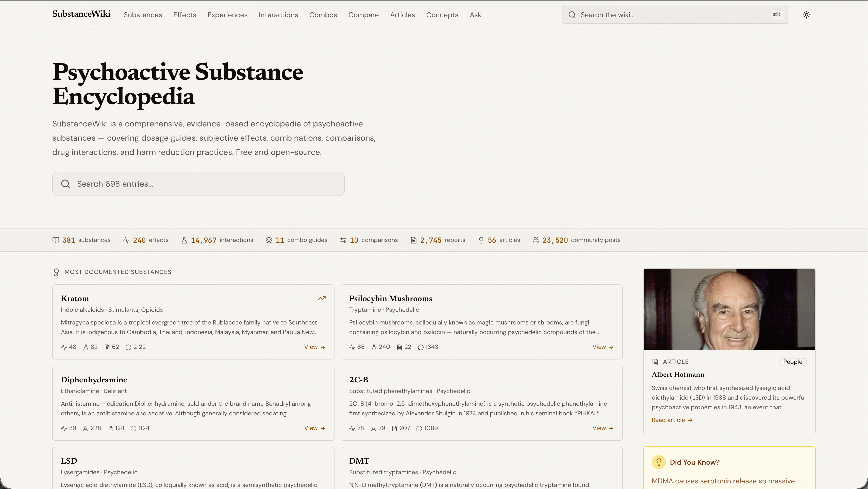Open the DMT card title

[x=359, y=461]
